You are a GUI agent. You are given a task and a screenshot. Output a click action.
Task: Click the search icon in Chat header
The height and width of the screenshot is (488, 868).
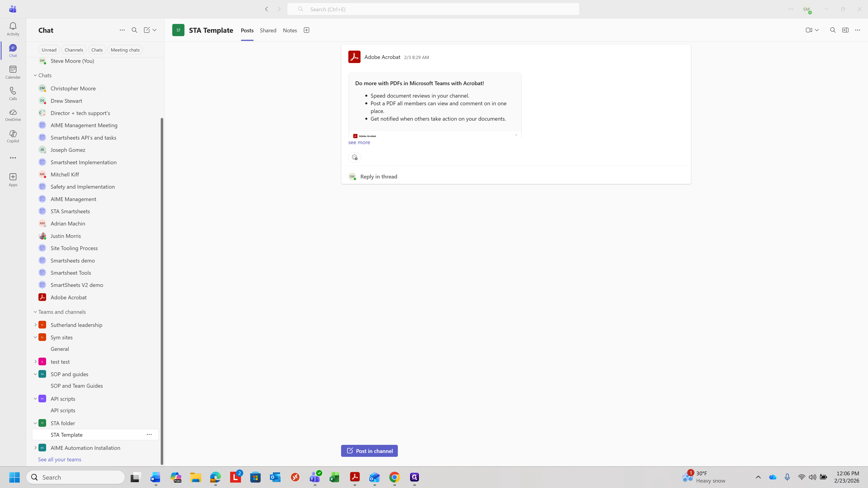coord(134,30)
